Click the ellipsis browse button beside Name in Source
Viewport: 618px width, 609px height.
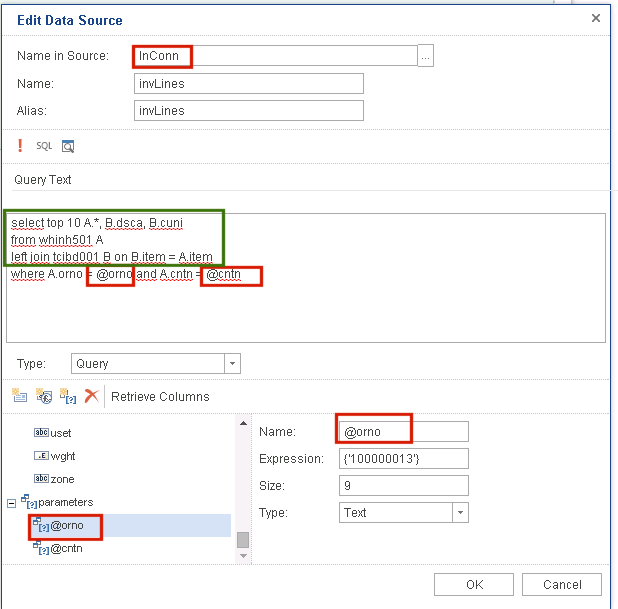(426, 57)
